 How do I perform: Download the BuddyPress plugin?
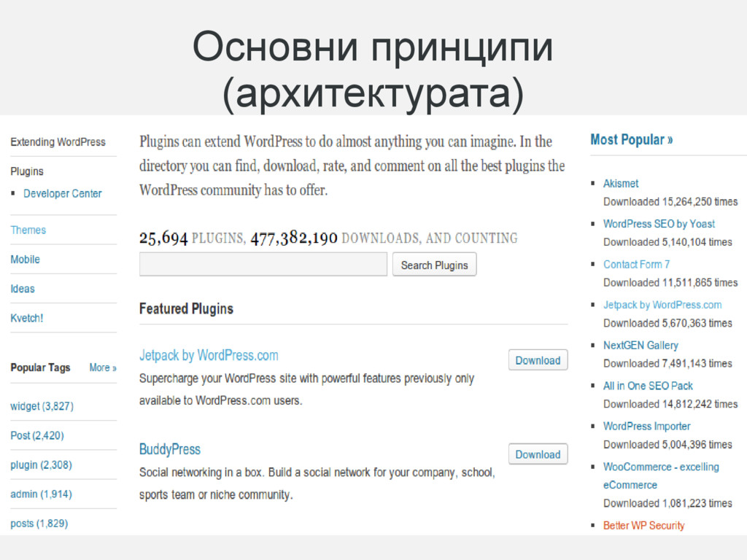(x=538, y=454)
